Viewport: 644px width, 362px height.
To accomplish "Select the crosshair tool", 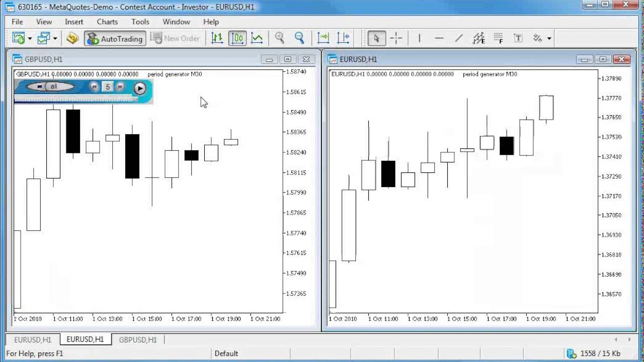I will pos(396,38).
